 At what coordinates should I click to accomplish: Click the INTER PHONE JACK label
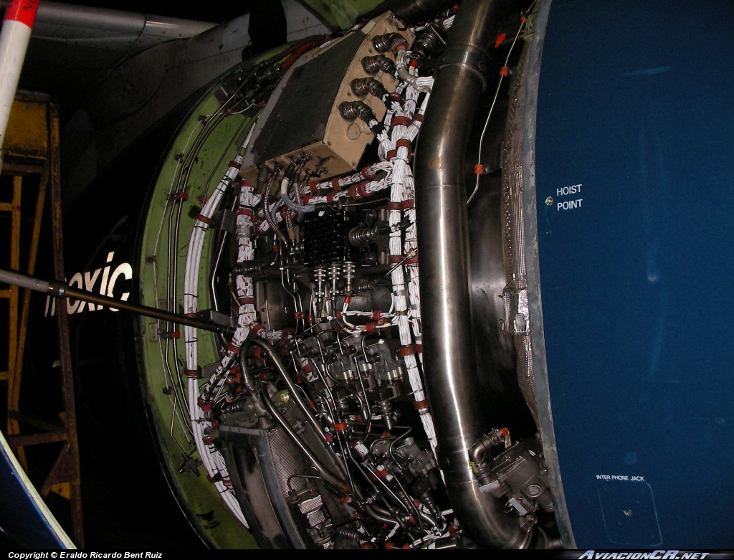621,478
